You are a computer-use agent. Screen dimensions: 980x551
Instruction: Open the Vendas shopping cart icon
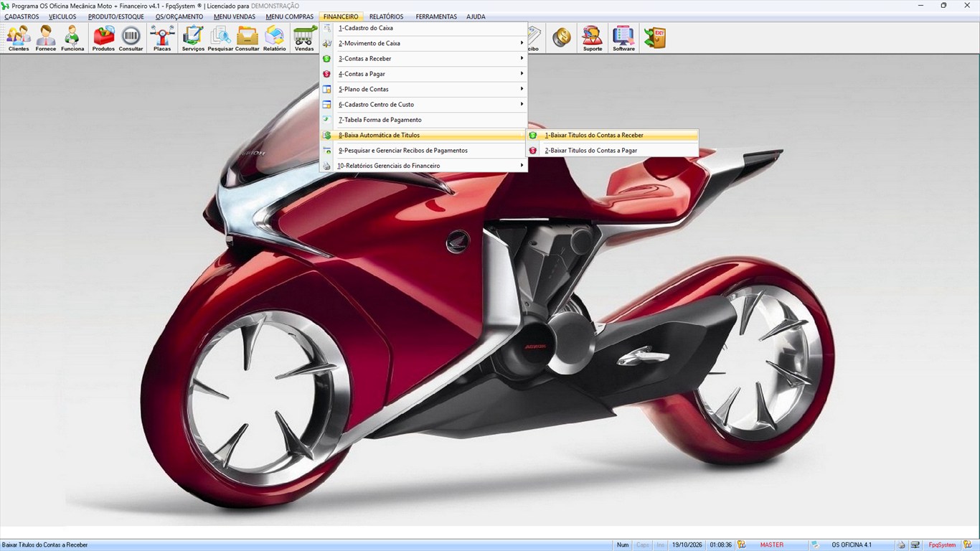tap(305, 38)
